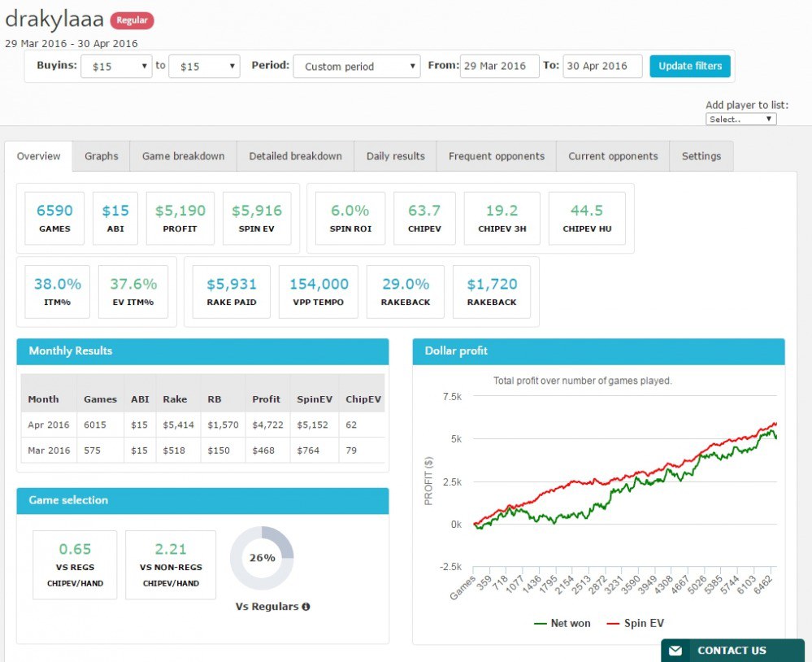This screenshot has width=812, height=662.
Task: Expand the Period Custom period dropdown
Action: coord(356,67)
